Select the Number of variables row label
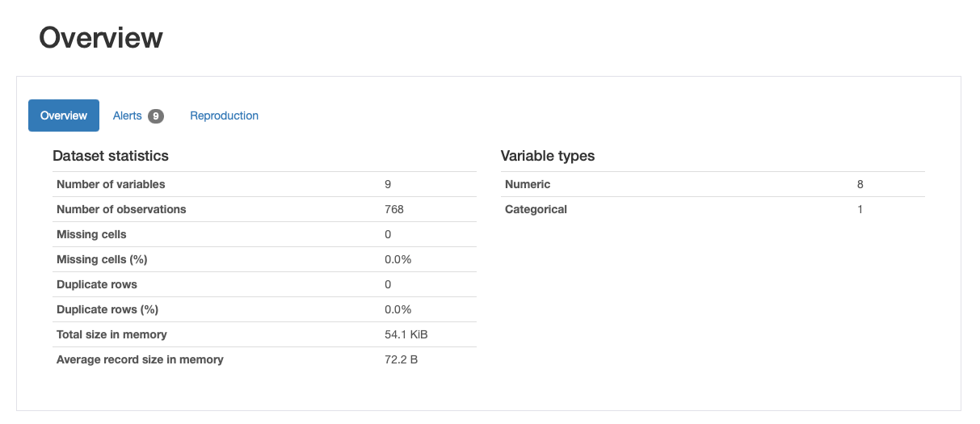980x424 pixels. (111, 184)
